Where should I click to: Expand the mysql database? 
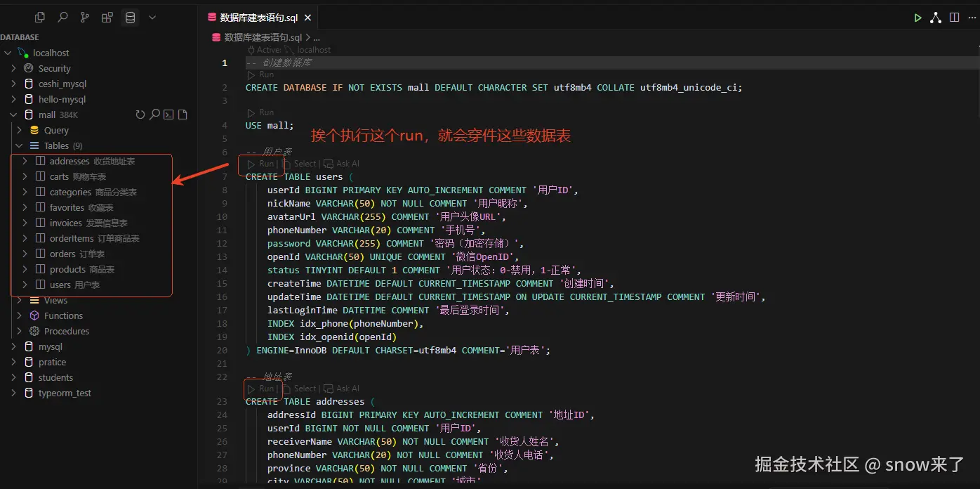(13, 346)
